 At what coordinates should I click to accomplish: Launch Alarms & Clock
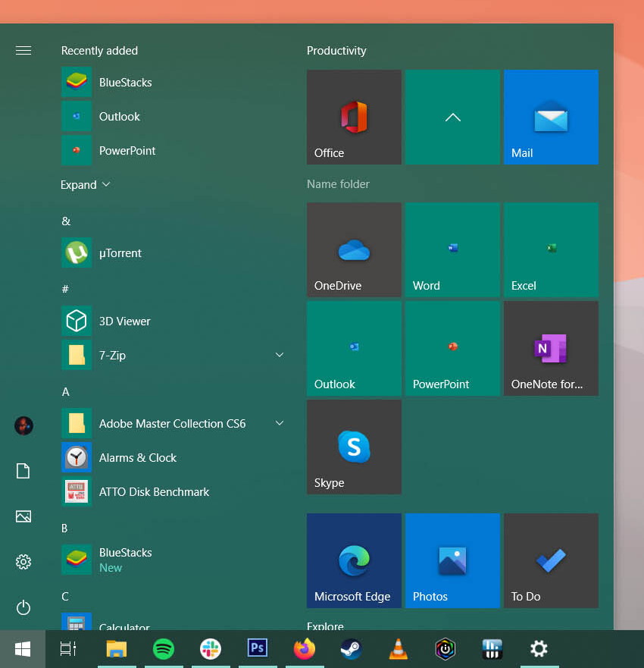click(x=138, y=457)
